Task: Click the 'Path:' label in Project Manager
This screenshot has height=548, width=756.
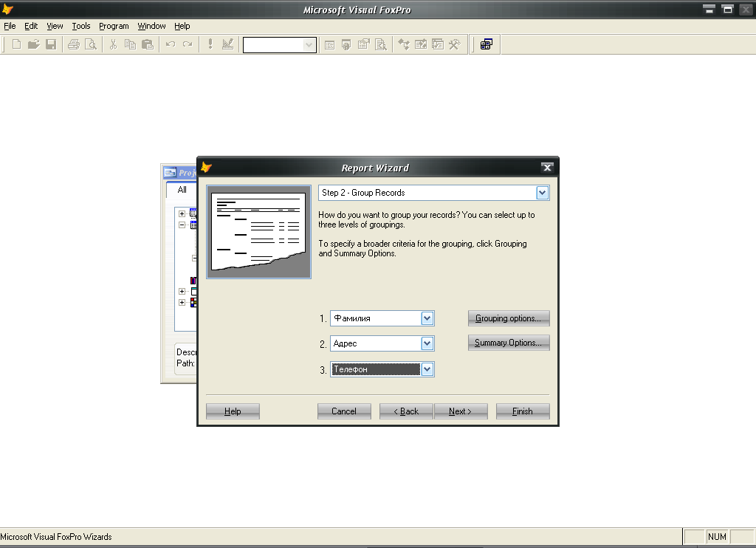Action: (x=185, y=363)
